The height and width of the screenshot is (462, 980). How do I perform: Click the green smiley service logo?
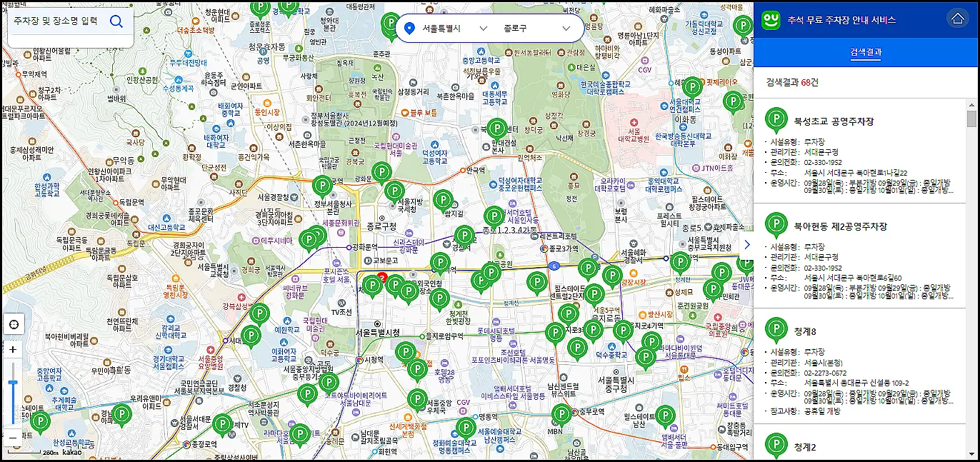click(x=771, y=19)
